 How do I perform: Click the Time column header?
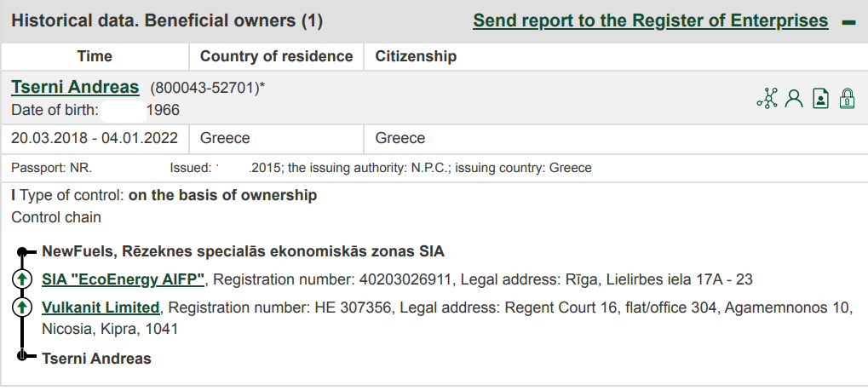click(95, 56)
